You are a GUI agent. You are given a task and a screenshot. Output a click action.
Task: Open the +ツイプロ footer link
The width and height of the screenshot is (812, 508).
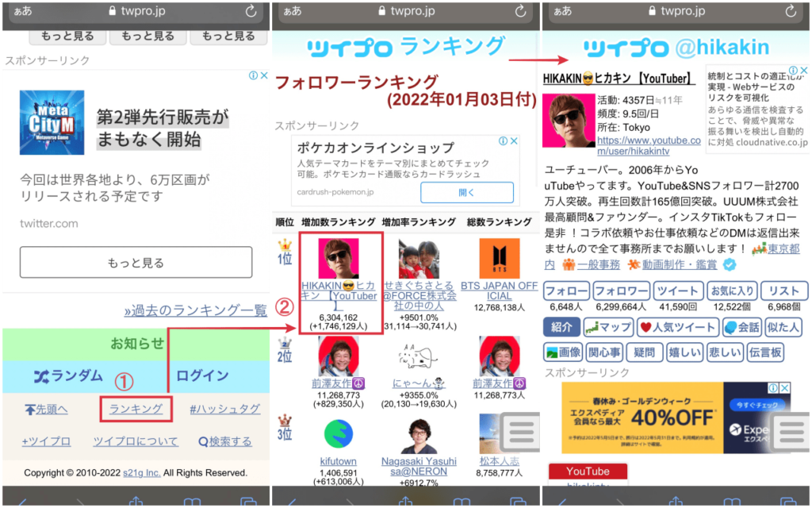pyautogui.click(x=46, y=441)
